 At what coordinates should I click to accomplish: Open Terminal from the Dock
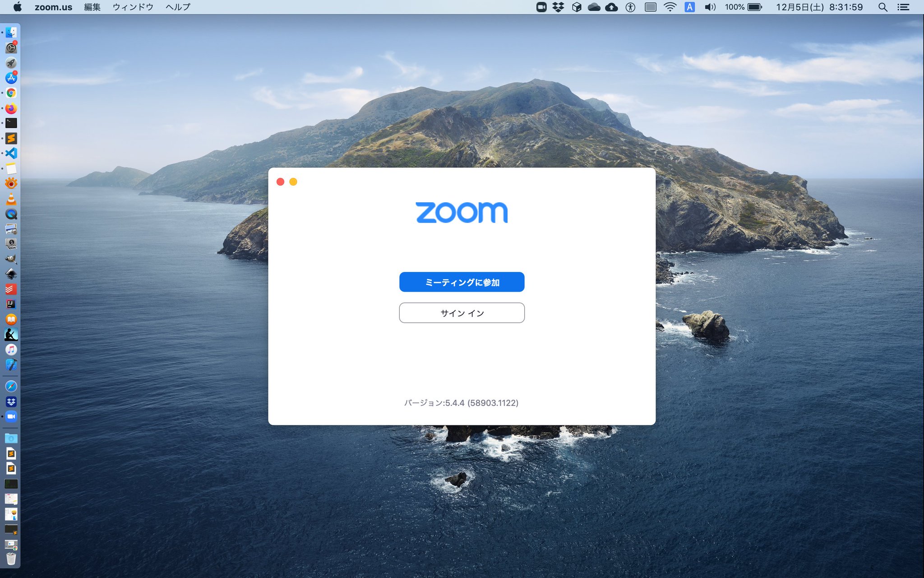[11, 123]
